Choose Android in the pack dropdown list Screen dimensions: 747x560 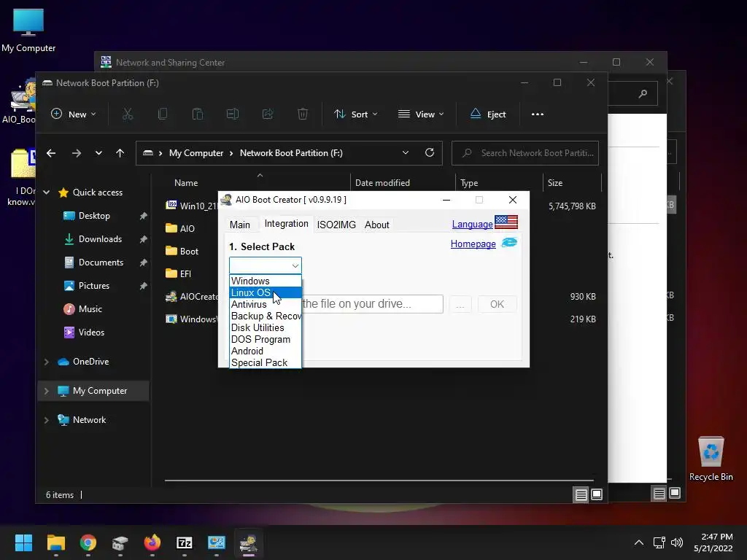point(265,351)
